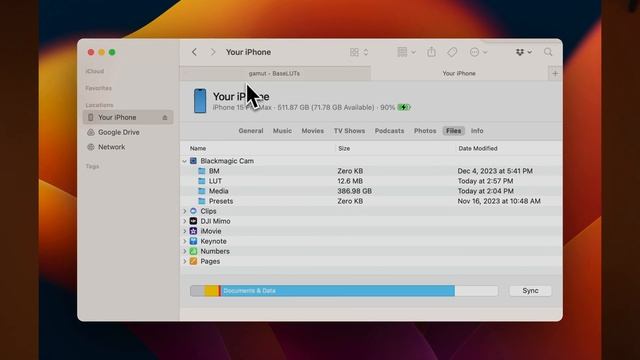This screenshot has width=640, height=360.
Task: Switch to gamut - BaseLUTs tab
Action: click(x=275, y=73)
